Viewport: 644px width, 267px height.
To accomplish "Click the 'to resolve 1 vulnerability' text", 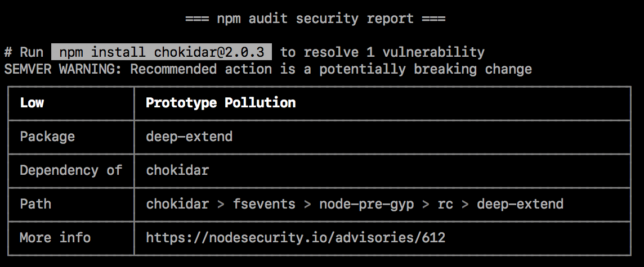I will pos(382,52).
